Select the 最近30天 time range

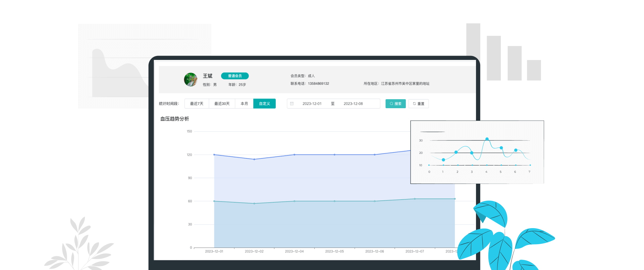(222, 104)
